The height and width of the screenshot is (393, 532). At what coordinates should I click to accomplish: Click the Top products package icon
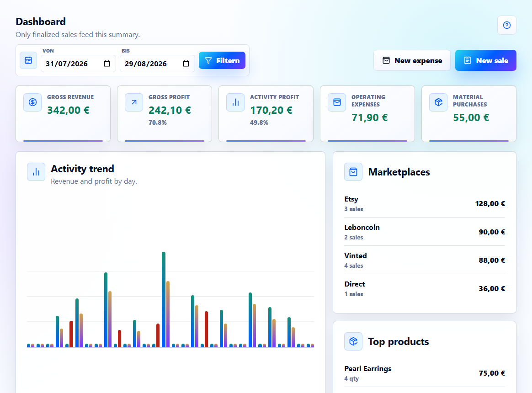click(353, 341)
